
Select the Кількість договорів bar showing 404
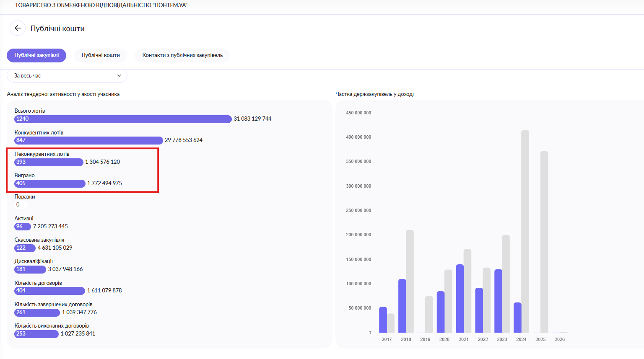[x=49, y=291]
